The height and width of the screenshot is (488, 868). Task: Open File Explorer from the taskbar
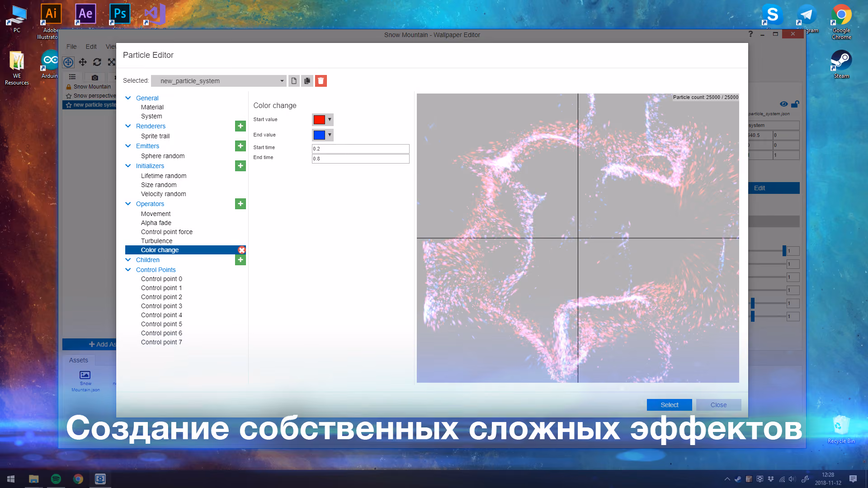[x=34, y=479]
